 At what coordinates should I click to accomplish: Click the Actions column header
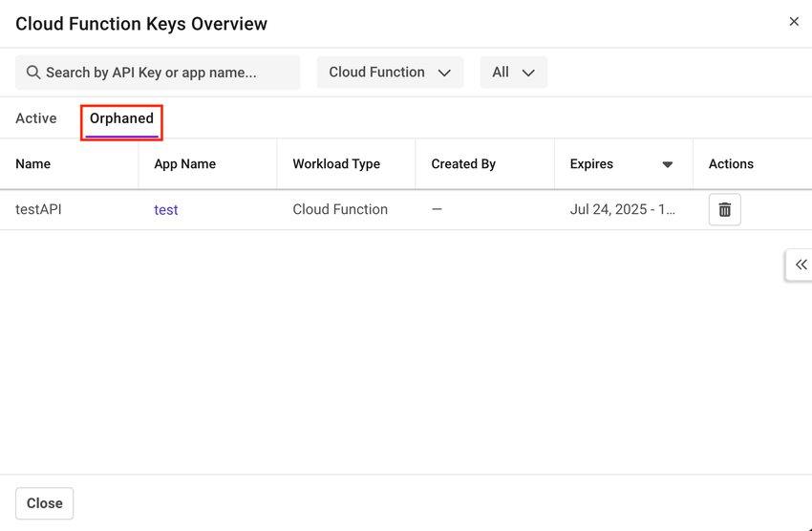click(731, 164)
